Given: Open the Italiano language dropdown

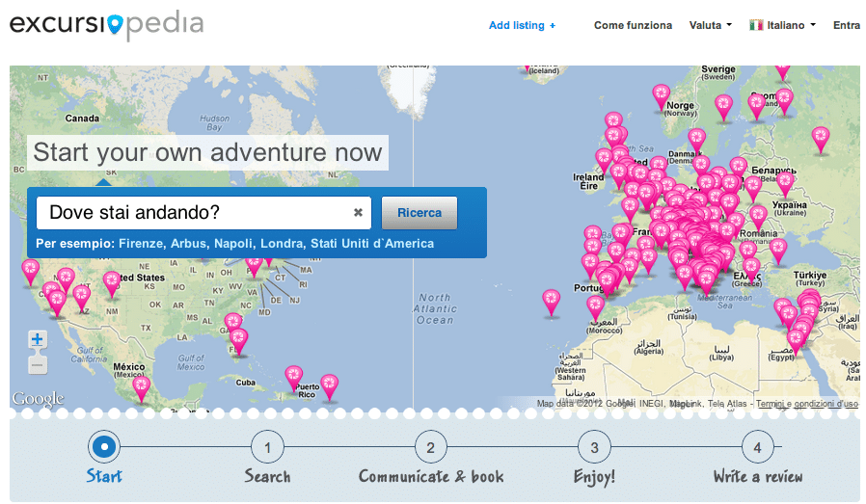Looking at the screenshot, I should [x=783, y=25].
